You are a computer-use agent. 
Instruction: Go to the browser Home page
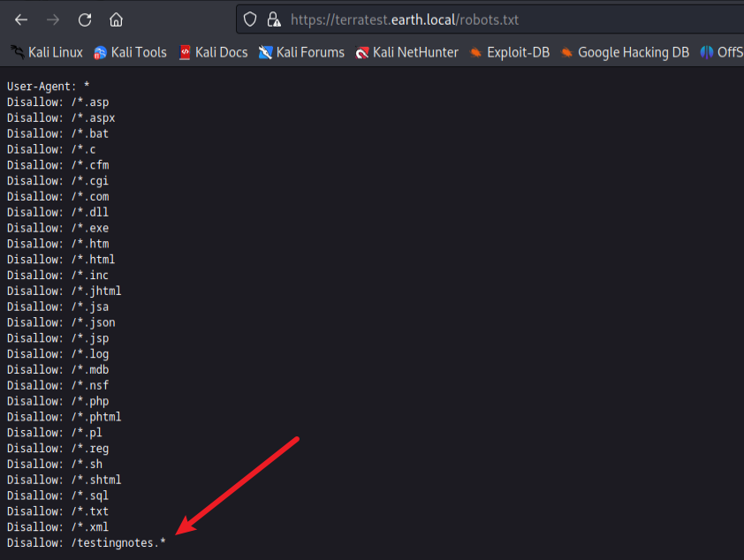point(116,19)
